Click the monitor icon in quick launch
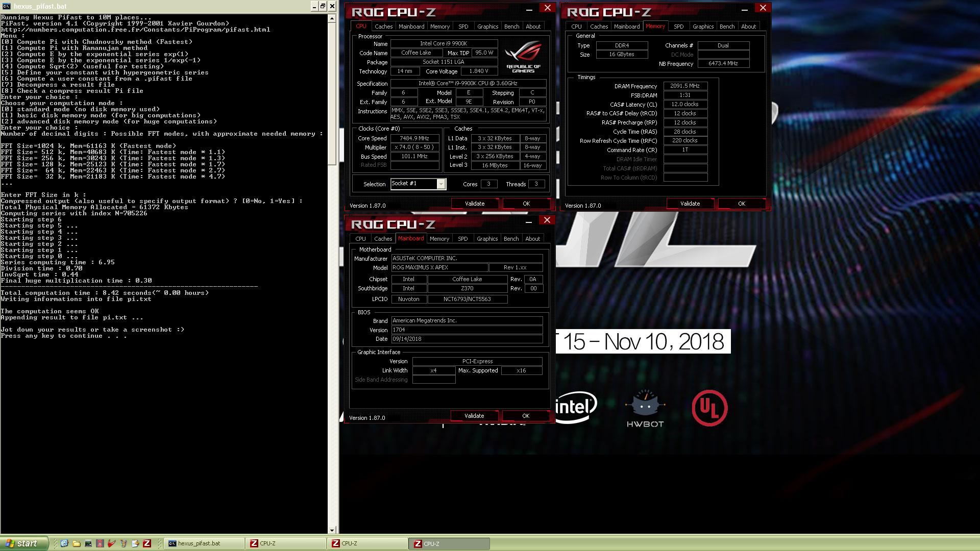The image size is (980, 551). coord(88,543)
